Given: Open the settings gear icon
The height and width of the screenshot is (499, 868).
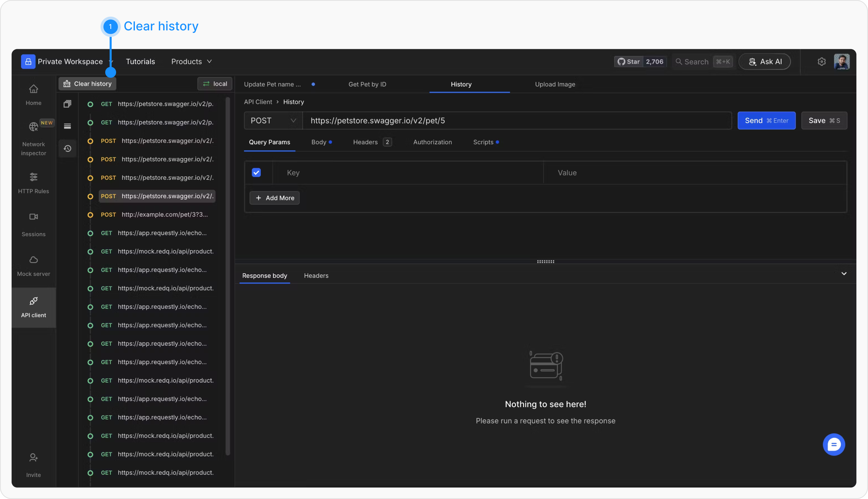Looking at the screenshot, I should pyautogui.click(x=821, y=62).
